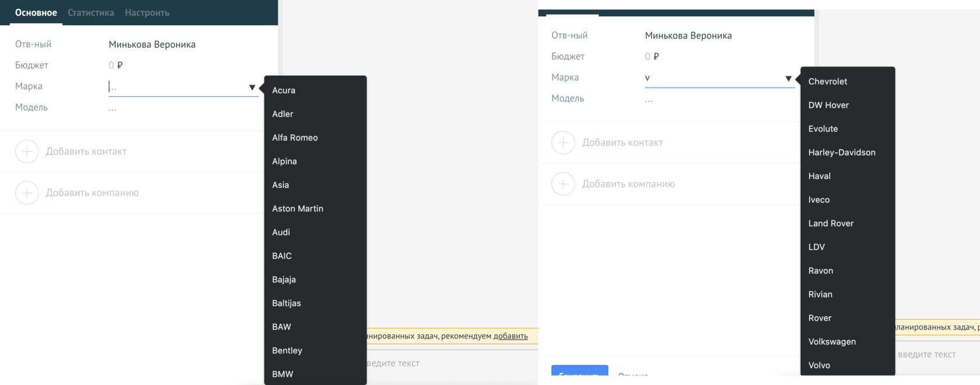
Task: Select the Основное tab
Action: point(36,13)
